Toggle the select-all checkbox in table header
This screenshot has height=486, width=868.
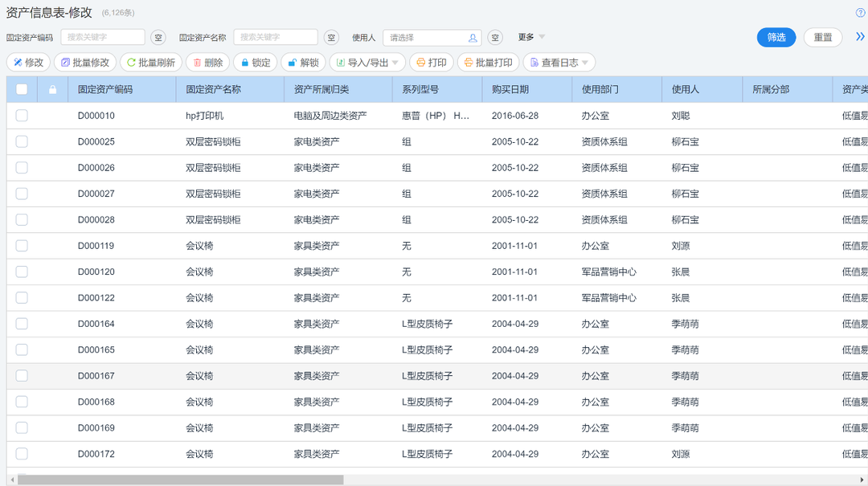22,89
